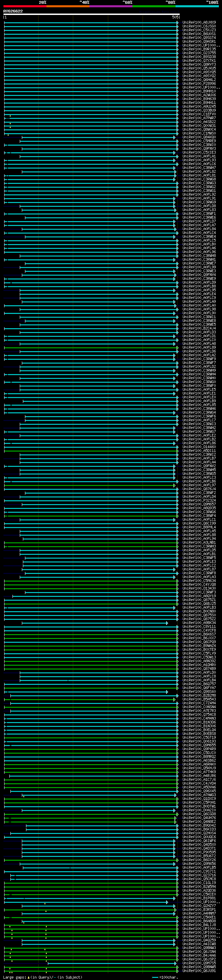
Task: Click the UniRef100_Q5JKU5 label
Action: [199, 68]
